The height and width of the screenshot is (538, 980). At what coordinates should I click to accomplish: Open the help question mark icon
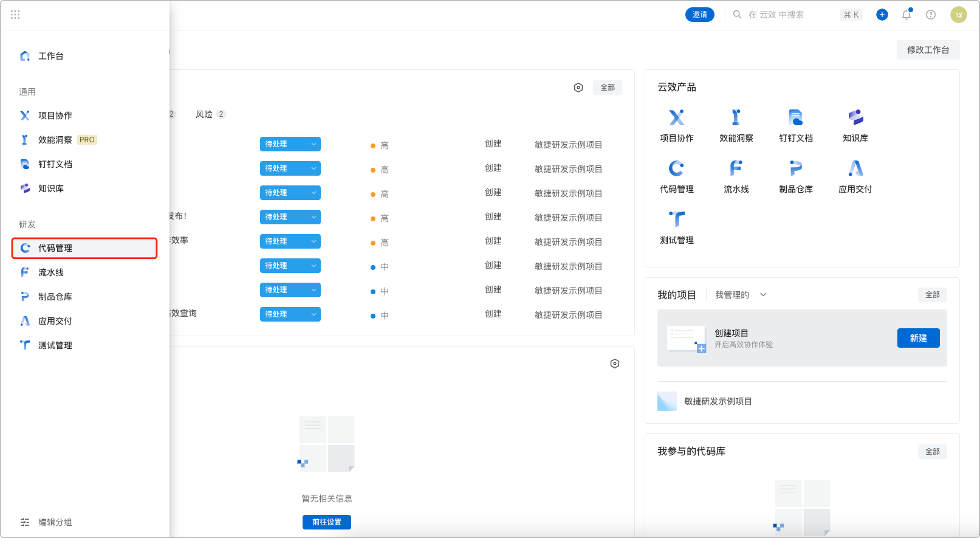tap(931, 15)
